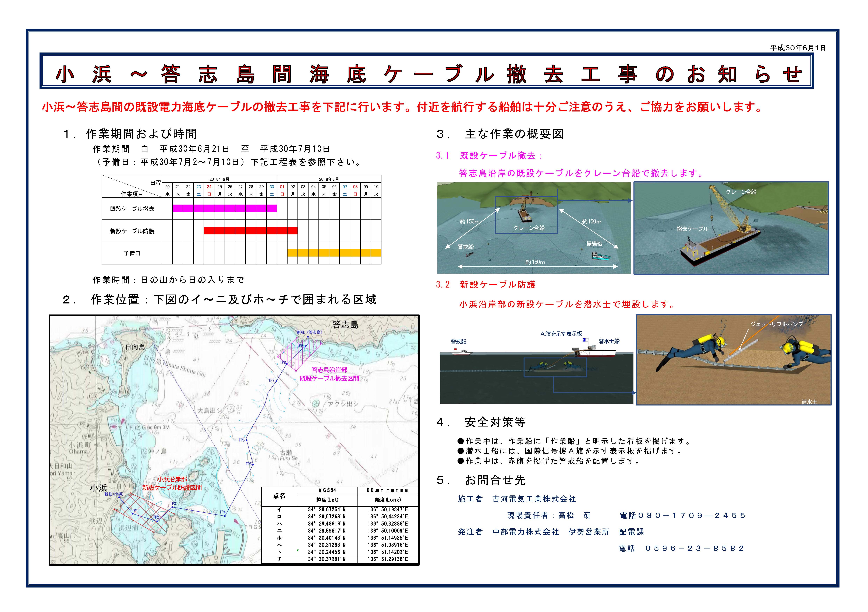
Task: Click the 点名 column header in coordinate table
Action: (x=279, y=496)
